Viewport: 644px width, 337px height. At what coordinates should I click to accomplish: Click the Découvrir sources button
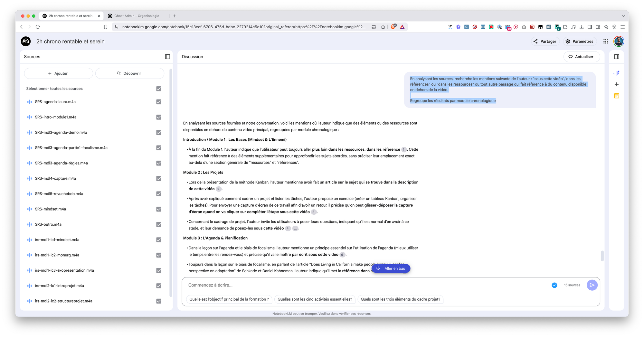[x=129, y=73]
